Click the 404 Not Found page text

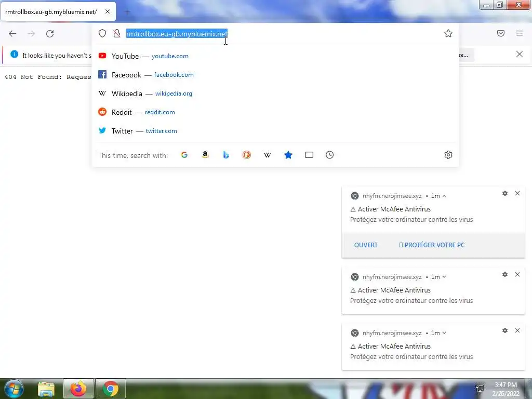[48, 77]
